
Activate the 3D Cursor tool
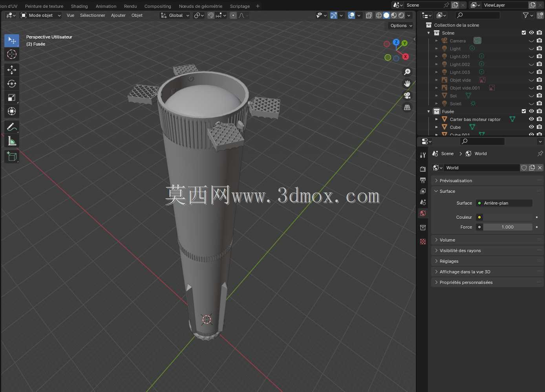(x=12, y=54)
